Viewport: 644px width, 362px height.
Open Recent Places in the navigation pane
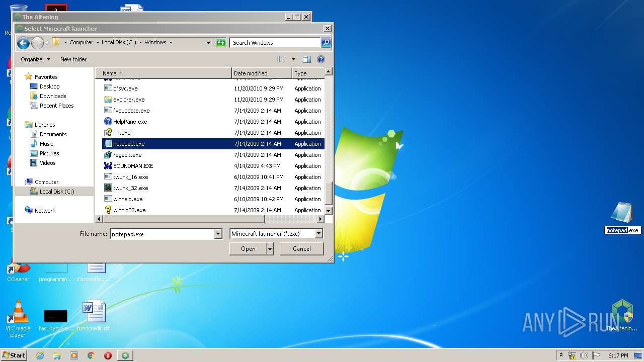click(x=56, y=106)
